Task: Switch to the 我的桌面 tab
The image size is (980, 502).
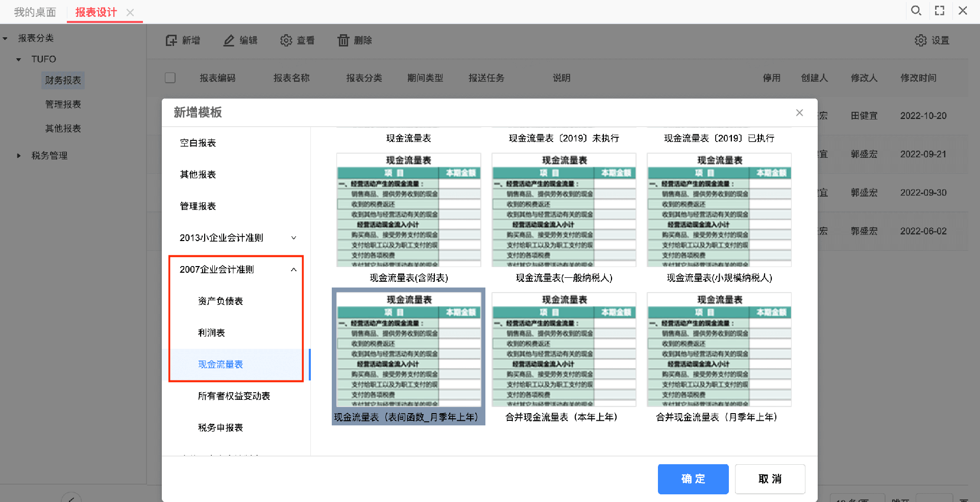Action: pyautogui.click(x=35, y=12)
